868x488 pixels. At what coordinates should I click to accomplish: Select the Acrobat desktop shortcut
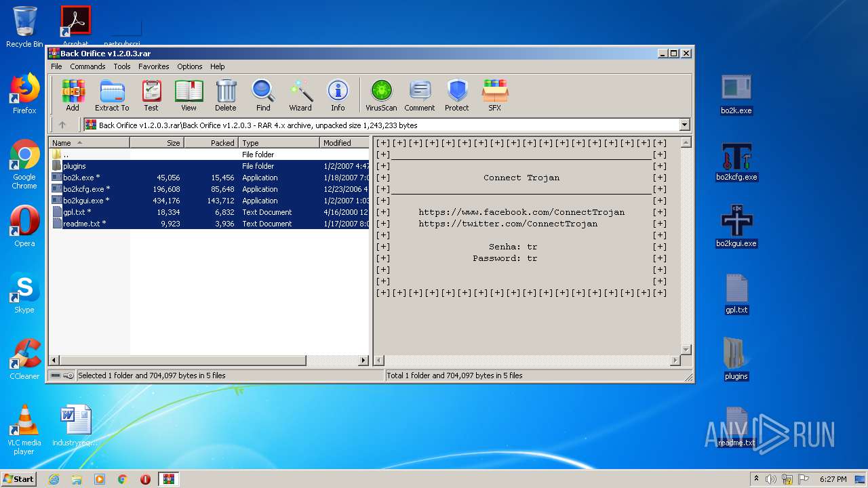[x=75, y=26]
